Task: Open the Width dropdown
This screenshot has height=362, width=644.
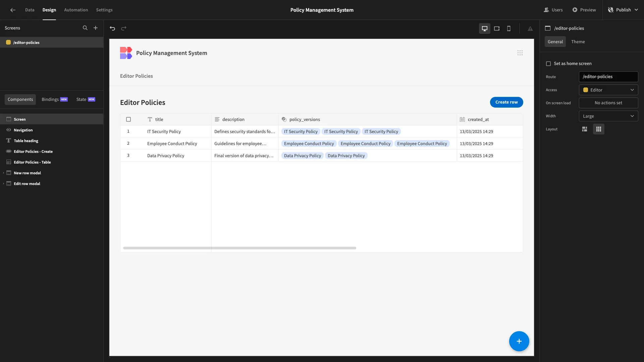Action: (608, 116)
